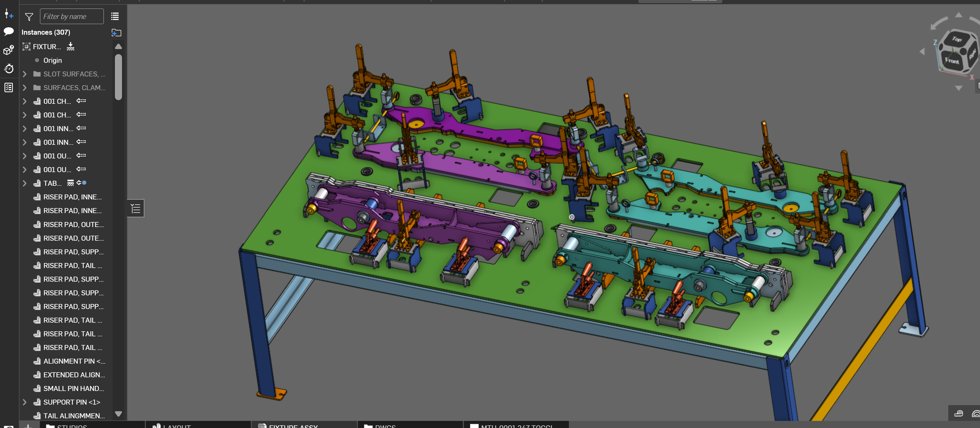This screenshot has width=980, height=428.
Task: Expand the TAB instance in tree
Action: coord(25,183)
